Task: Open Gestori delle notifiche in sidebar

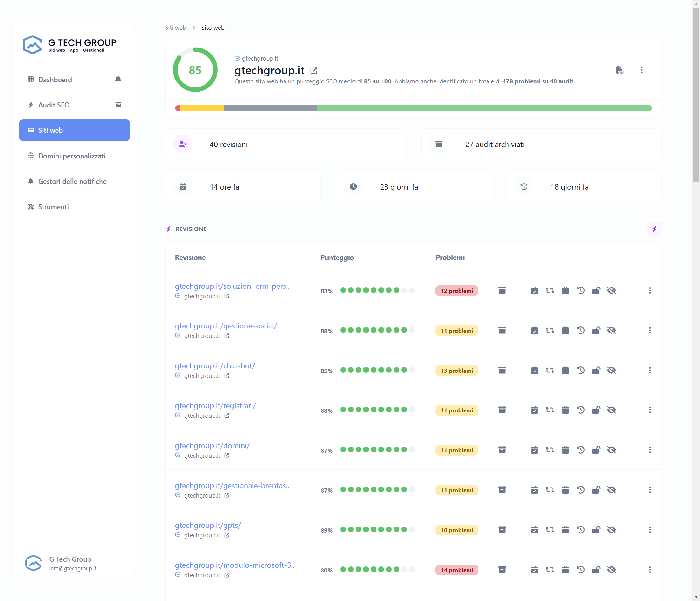Action: pyautogui.click(x=72, y=181)
